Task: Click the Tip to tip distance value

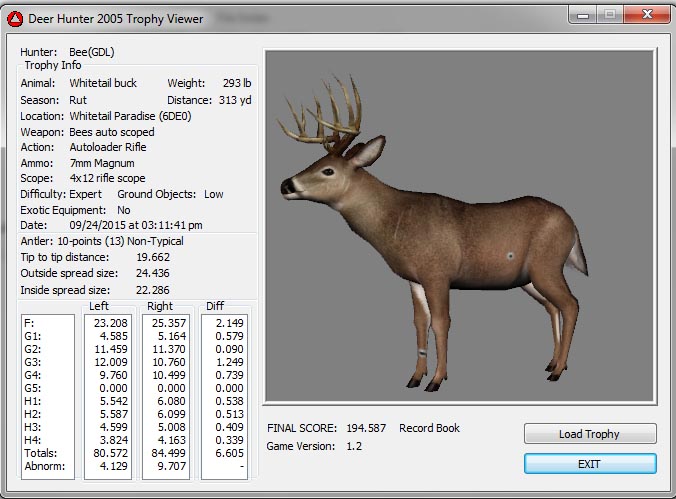Action: tap(152, 257)
